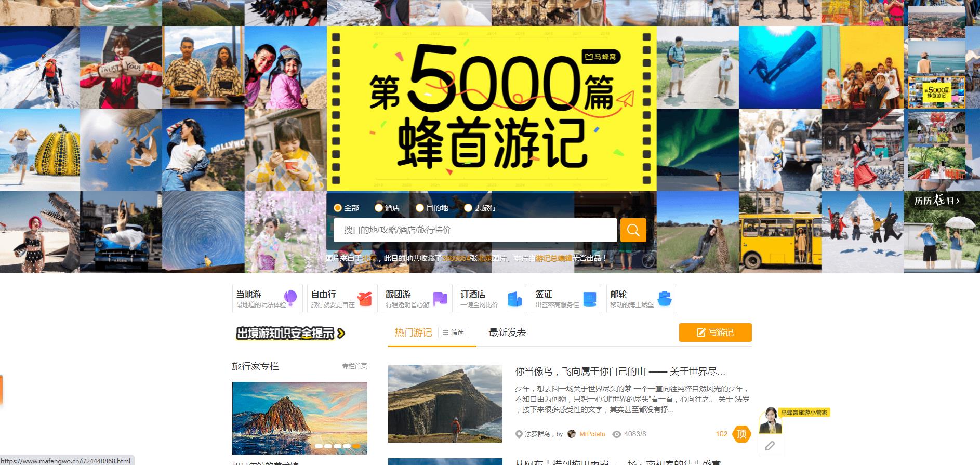Click the location pin icon beside 法罗群岛
This screenshot has height=465, width=980.
pyautogui.click(x=519, y=434)
